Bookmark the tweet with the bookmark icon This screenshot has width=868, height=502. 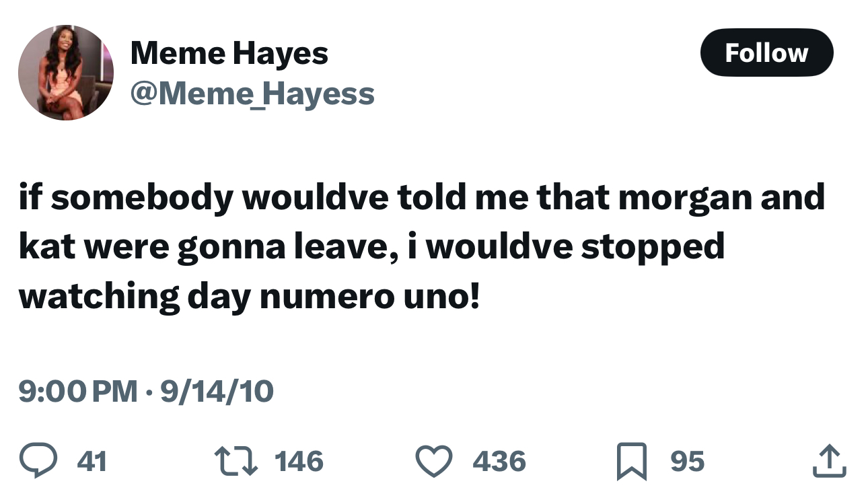point(632,462)
